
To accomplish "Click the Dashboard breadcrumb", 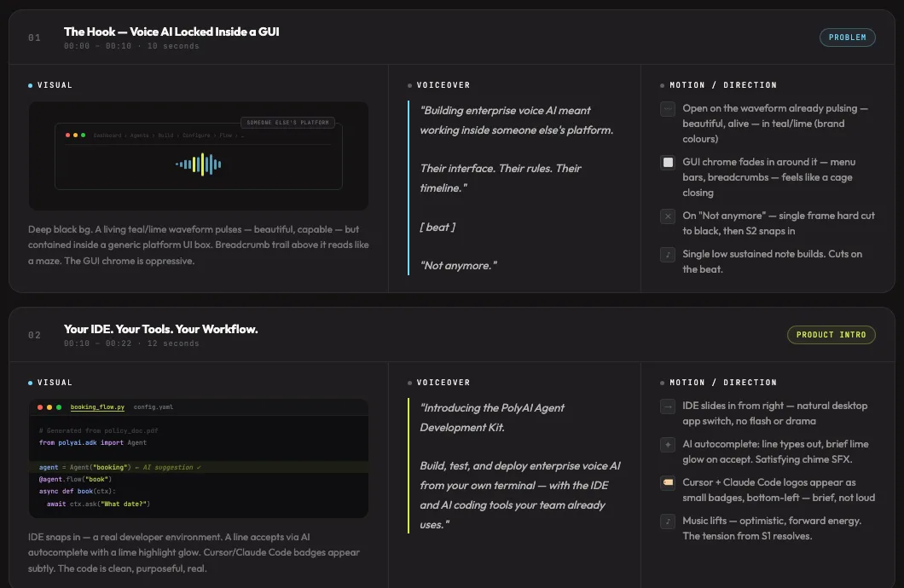I will point(107,135).
